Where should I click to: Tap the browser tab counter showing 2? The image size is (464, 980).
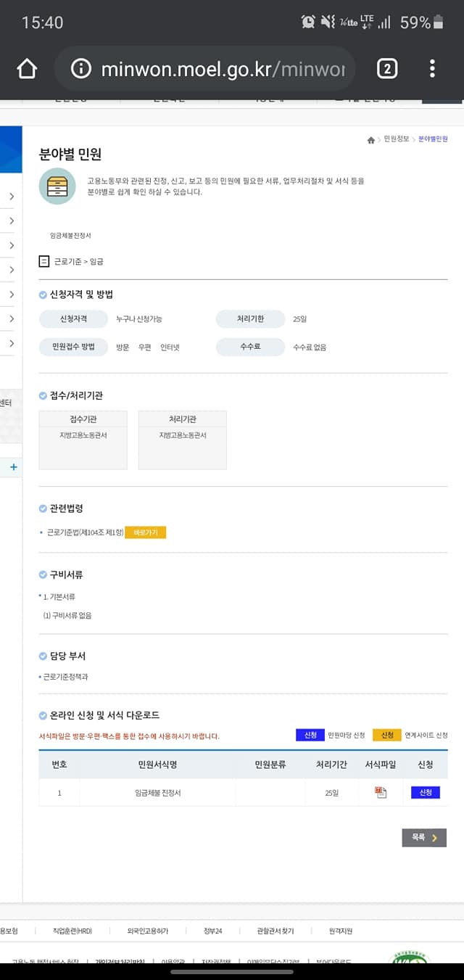[x=387, y=67]
